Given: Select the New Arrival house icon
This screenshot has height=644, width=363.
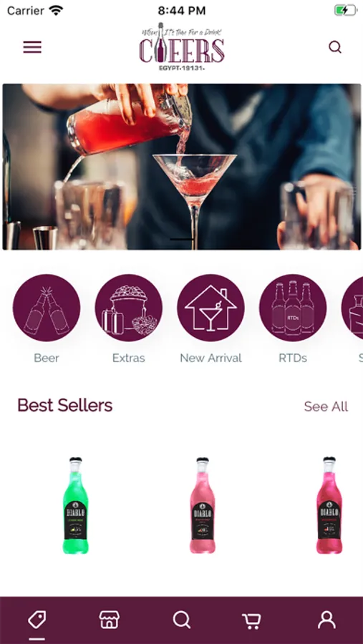Looking at the screenshot, I should 211,308.
